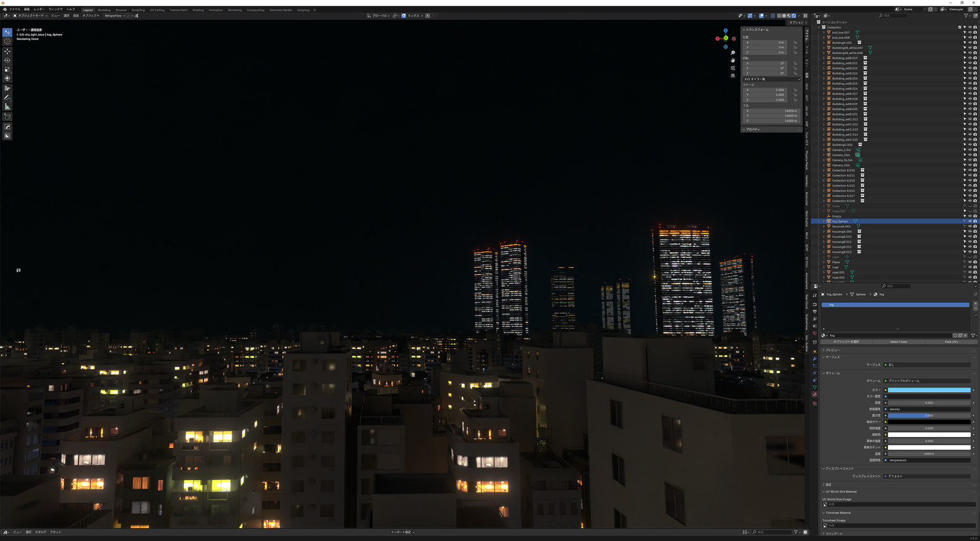Open the Global orientation dropdown

pos(379,16)
